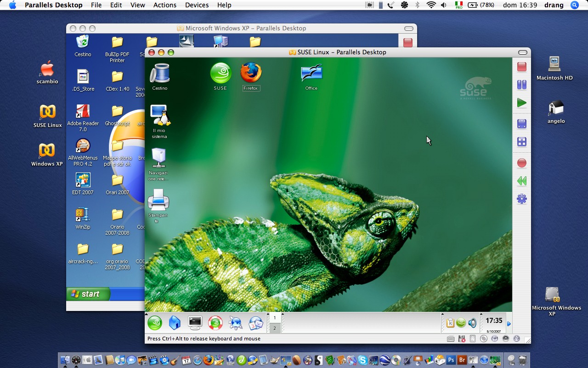
Task: Open Parallels Desktop application menu
Action: click(54, 5)
